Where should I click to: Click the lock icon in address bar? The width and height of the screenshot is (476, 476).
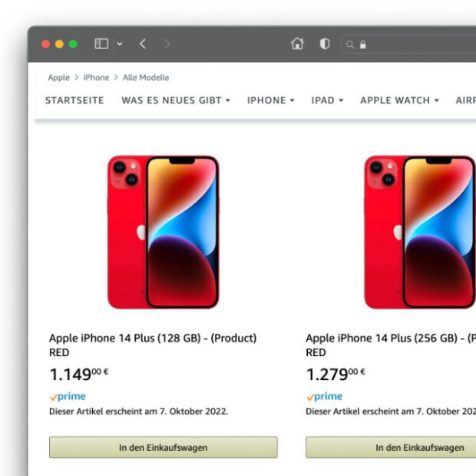(x=362, y=45)
